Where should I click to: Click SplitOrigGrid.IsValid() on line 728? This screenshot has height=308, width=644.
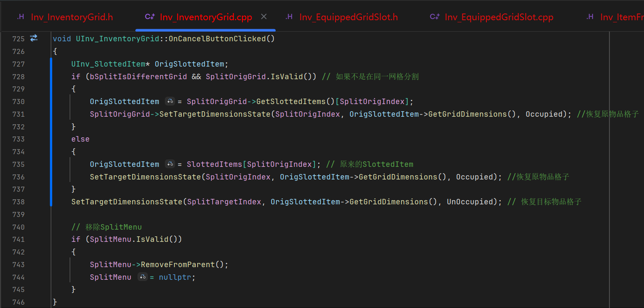coord(261,77)
